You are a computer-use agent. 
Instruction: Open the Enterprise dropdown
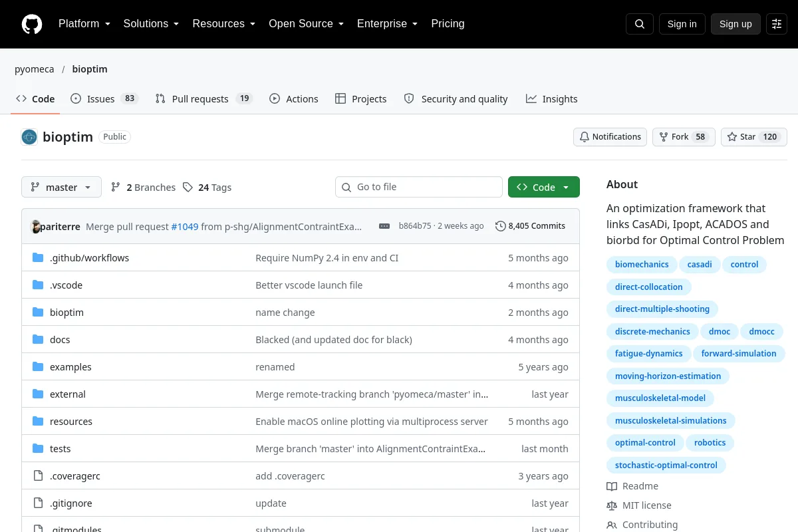coord(388,23)
